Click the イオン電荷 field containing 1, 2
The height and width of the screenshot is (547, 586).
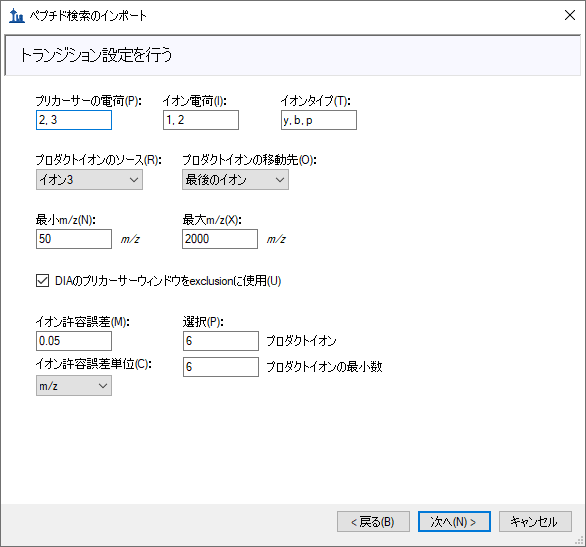coord(201,120)
